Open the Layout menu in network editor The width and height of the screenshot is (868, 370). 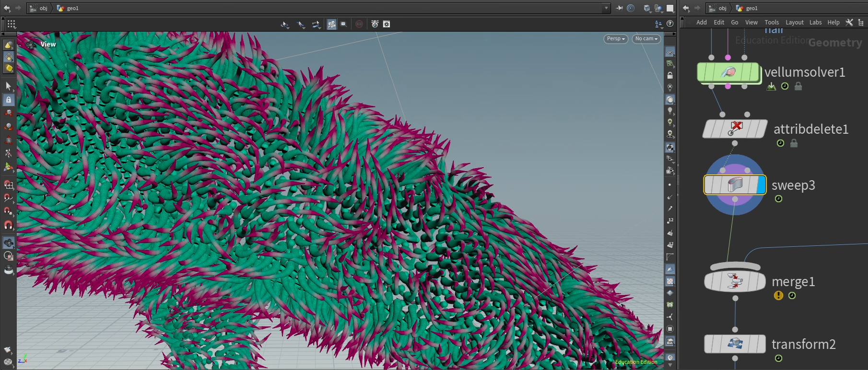pos(794,23)
